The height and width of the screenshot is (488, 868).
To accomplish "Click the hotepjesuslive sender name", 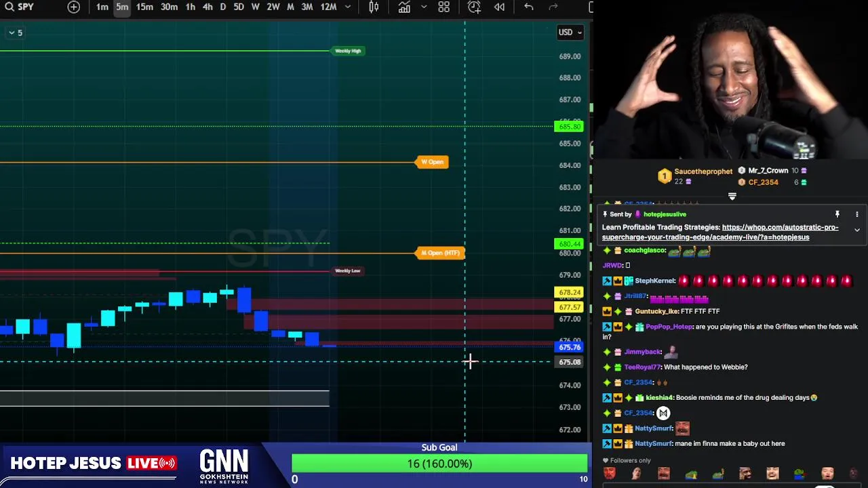I will [665, 214].
